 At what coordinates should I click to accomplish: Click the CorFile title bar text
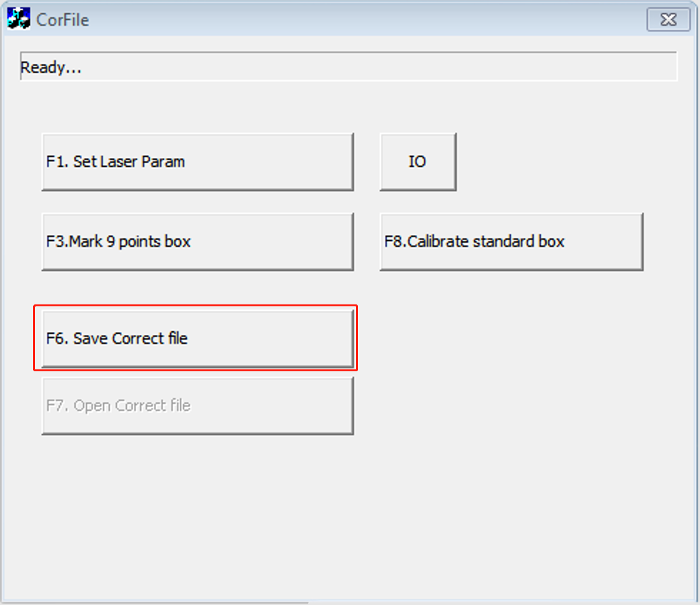62,20
